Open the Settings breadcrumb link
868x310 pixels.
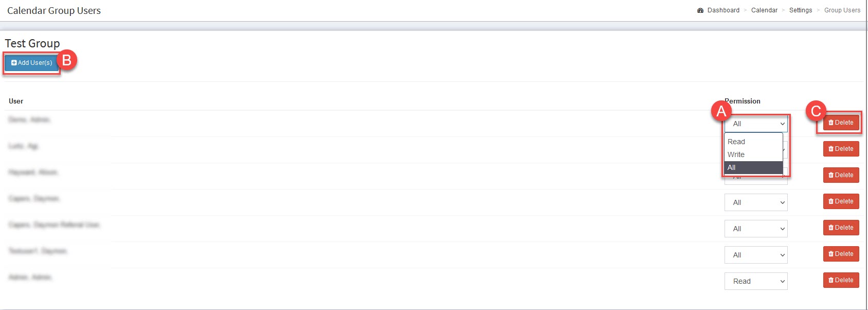[801, 10]
